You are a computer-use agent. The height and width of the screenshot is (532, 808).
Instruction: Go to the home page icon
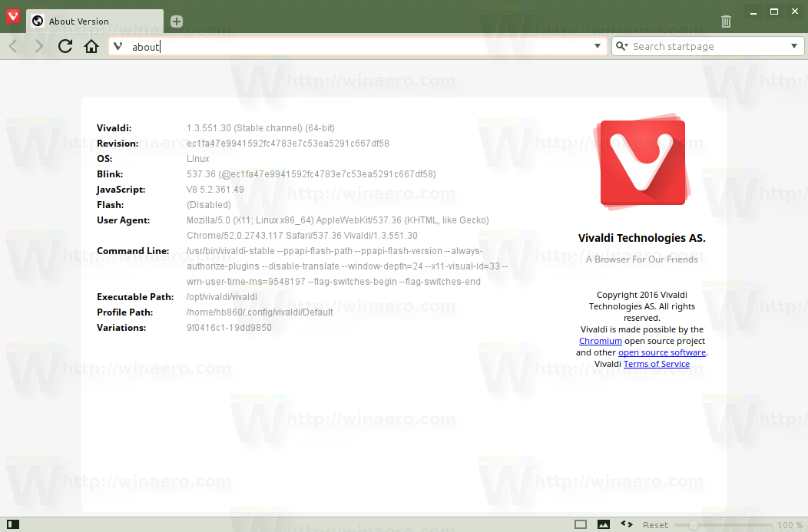coord(91,46)
